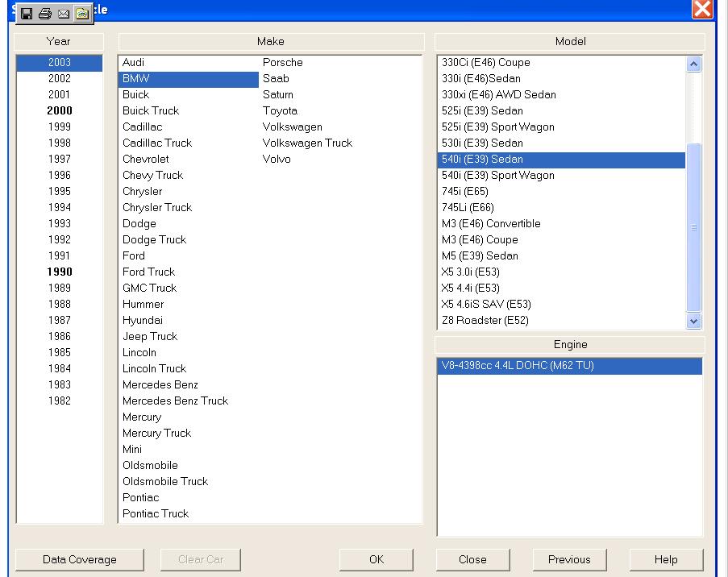Click the printer icon in toolbar
This screenshot has height=577, width=728.
(x=45, y=14)
